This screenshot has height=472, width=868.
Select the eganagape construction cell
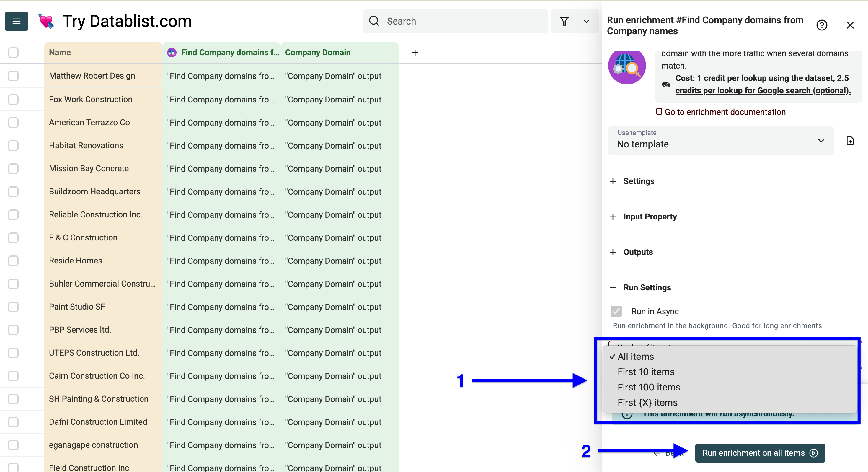coord(103,445)
